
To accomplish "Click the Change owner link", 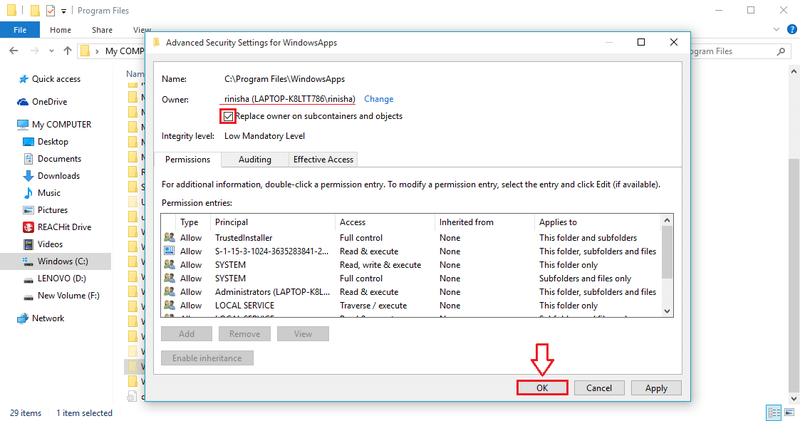I will click(x=379, y=99).
